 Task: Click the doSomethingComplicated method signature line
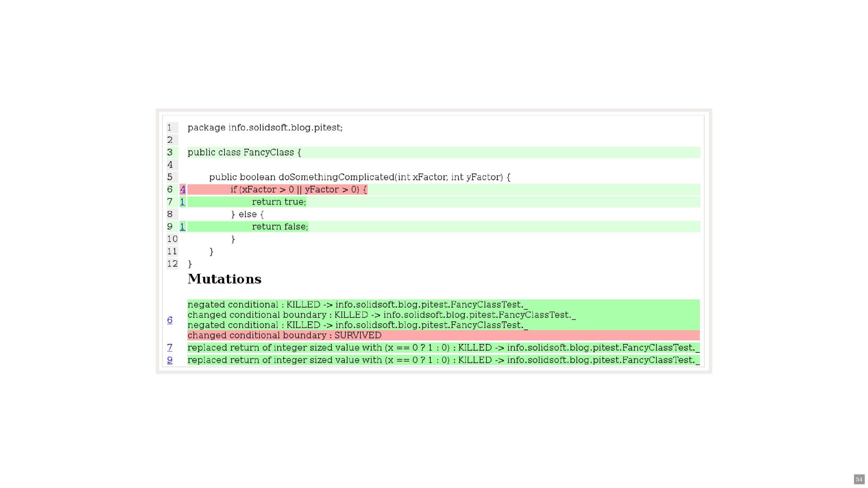point(359,177)
